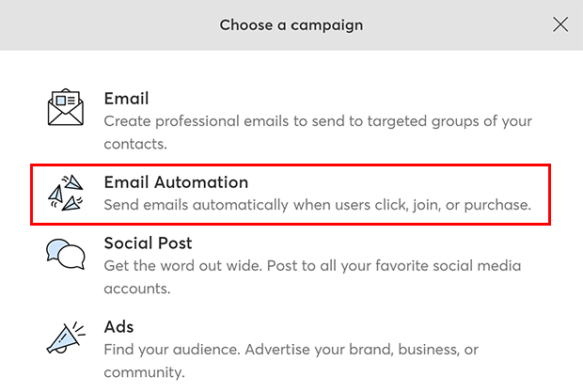Close the Choose a campaign dialog
The width and height of the screenshot is (583, 392).
[x=559, y=24]
